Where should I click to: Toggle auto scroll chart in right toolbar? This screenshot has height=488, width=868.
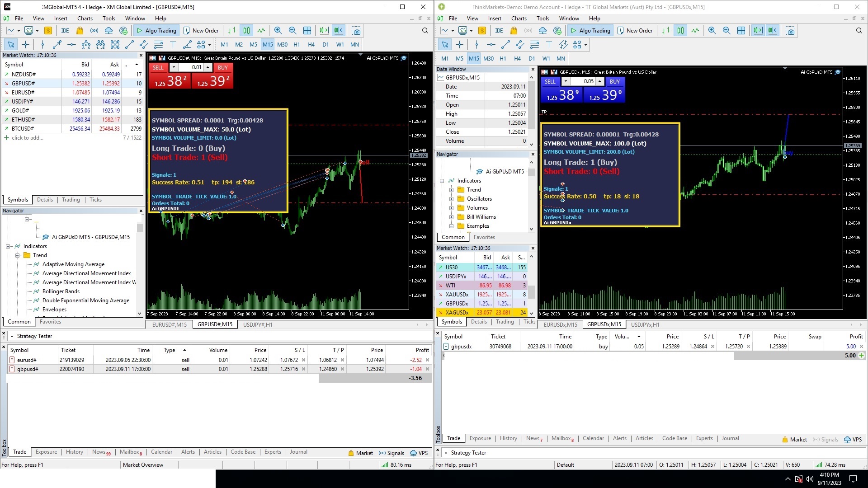pyautogui.click(x=758, y=31)
